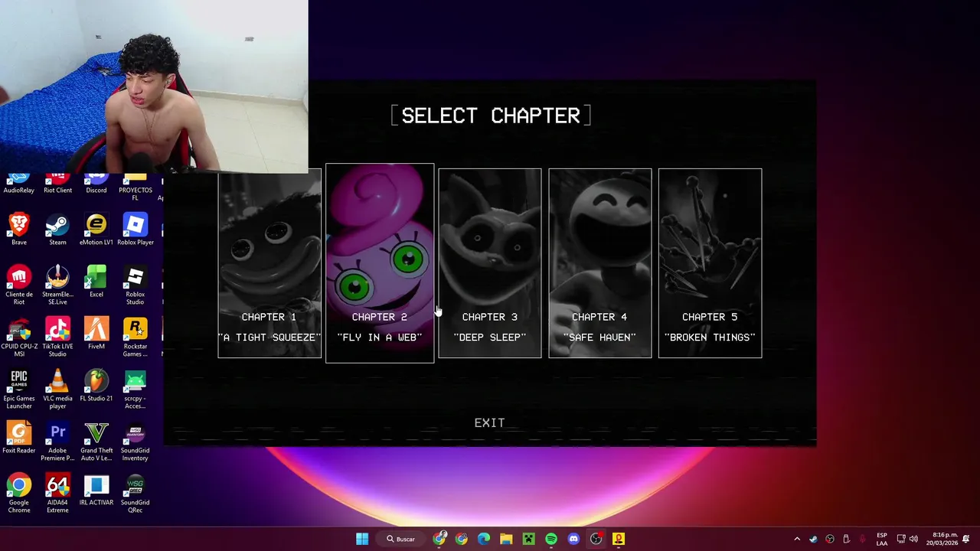Select Chapter 2 "Fly in a Web" card
The image size is (980, 551).
click(380, 263)
